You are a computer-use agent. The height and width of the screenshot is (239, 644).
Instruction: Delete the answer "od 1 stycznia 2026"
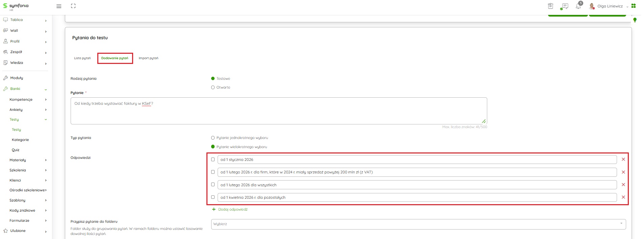pos(623,159)
